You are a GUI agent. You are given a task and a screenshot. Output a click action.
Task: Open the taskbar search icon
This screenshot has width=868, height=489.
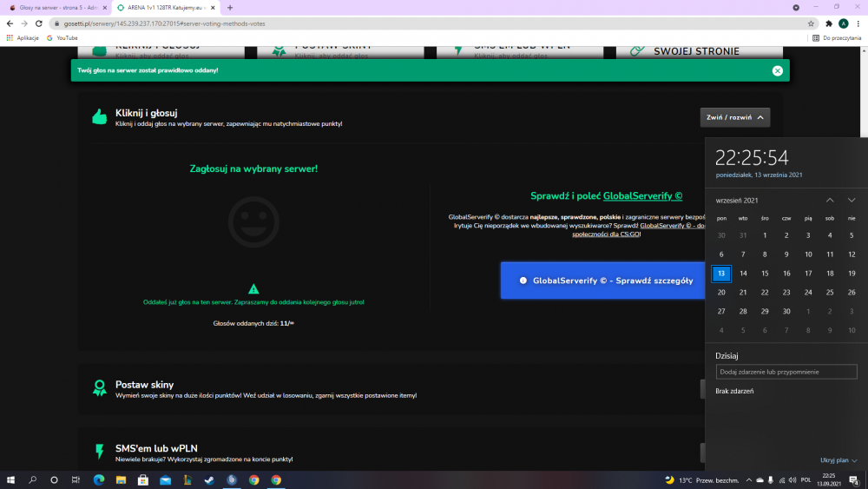(x=32, y=480)
